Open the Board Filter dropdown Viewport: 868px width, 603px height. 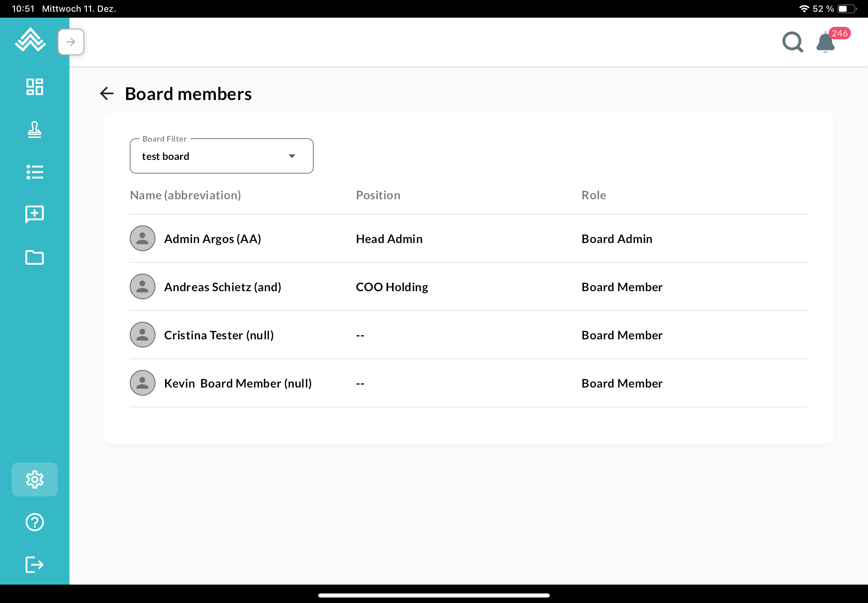[x=221, y=156]
